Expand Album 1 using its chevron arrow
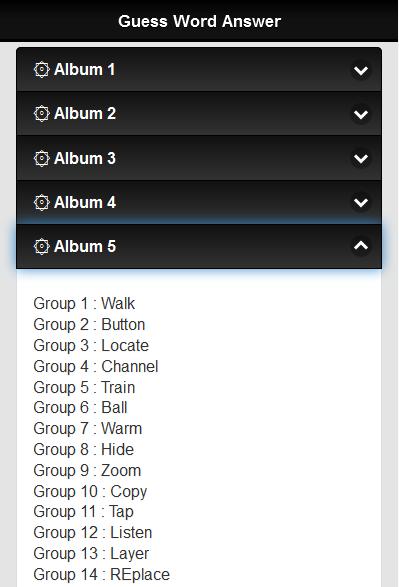 pos(361,70)
